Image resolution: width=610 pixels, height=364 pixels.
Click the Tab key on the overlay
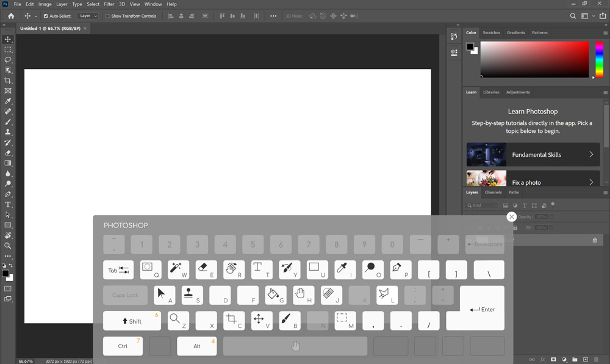(118, 270)
